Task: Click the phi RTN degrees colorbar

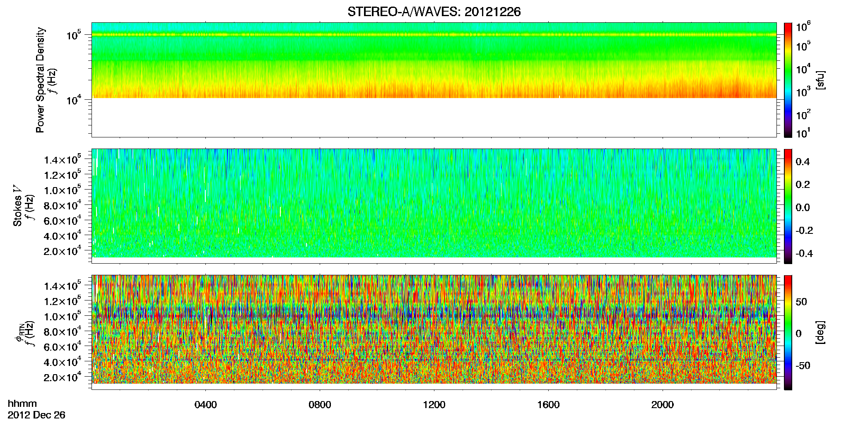Action: click(788, 332)
